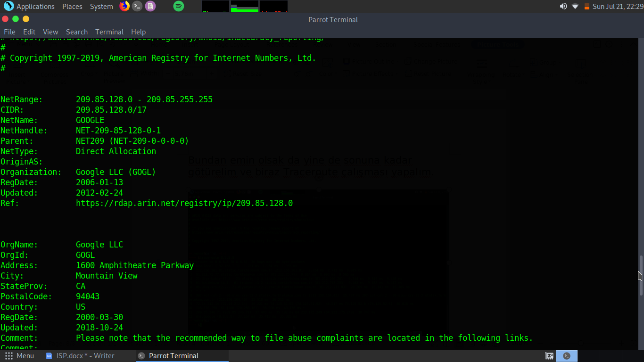Click the green window button in the title bar
Viewport: 644px width, 362px height.
16,19
